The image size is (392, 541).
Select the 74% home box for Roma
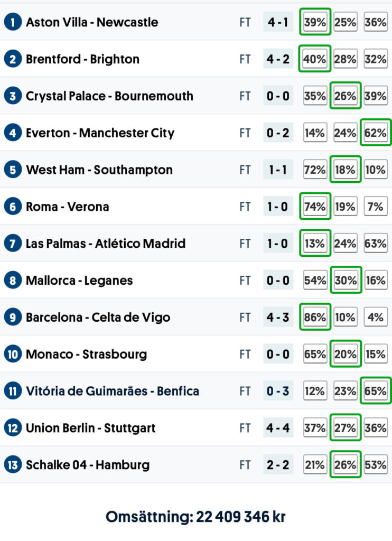[x=315, y=207]
